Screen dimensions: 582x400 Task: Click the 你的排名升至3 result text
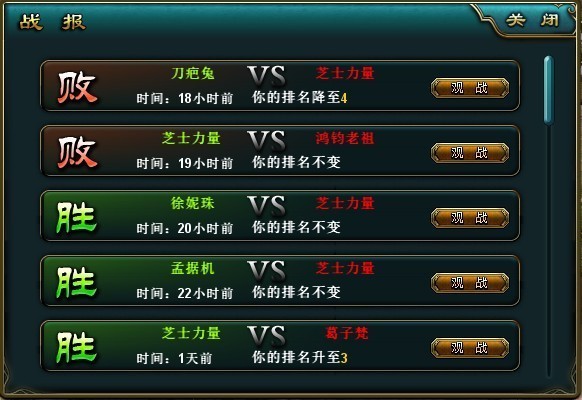click(x=300, y=357)
